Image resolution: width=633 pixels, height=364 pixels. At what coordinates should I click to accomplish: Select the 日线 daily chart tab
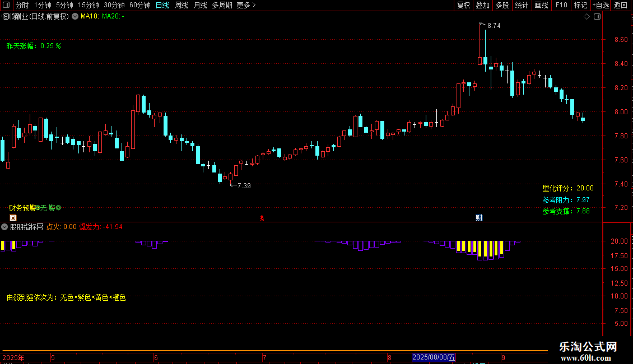pos(162,5)
